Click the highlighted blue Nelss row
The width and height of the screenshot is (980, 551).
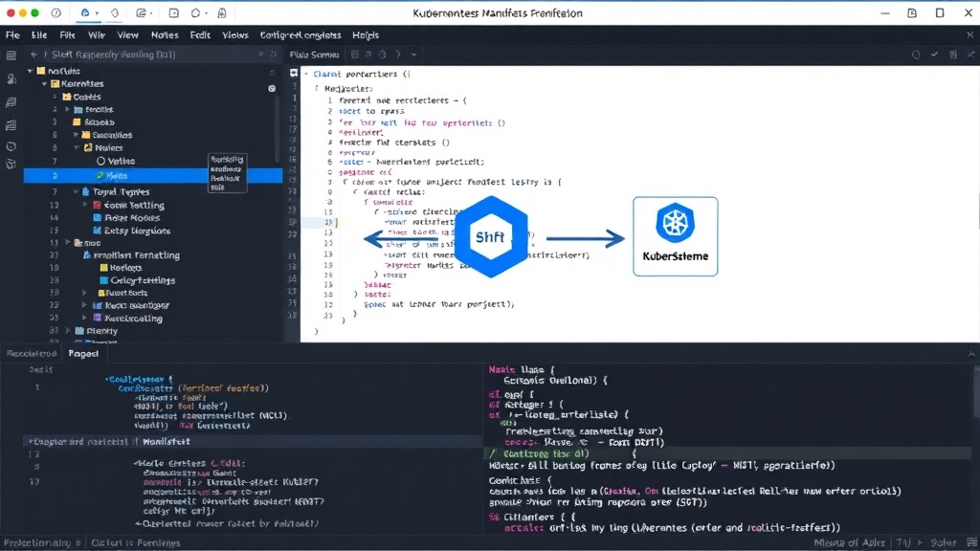[x=153, y=176]
